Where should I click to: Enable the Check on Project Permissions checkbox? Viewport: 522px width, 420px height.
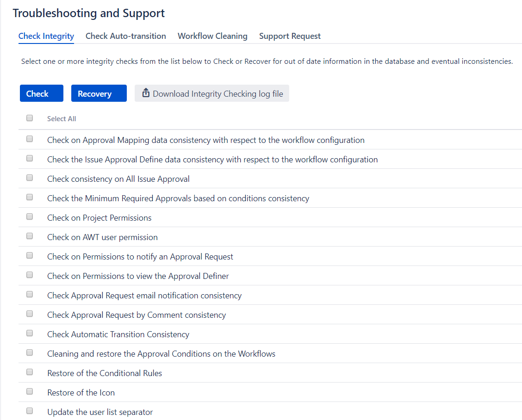coord(30,216)
